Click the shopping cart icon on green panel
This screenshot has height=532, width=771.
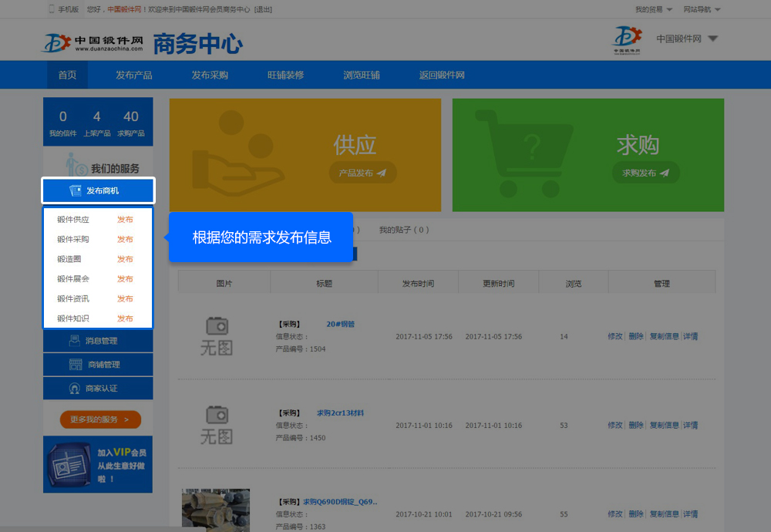point(524,152)
